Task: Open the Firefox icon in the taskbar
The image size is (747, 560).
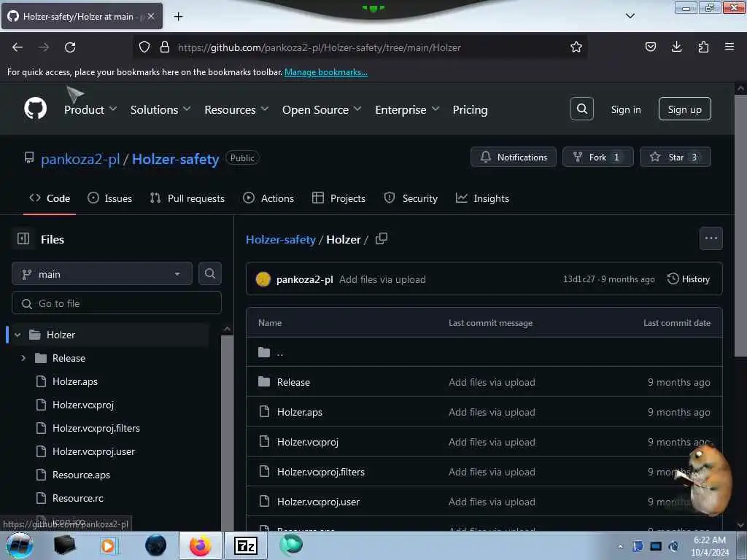Action: [200, 545]
